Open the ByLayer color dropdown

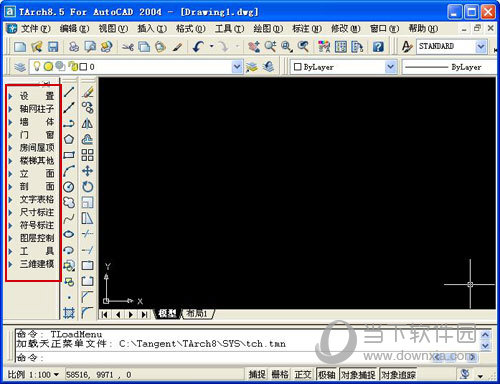tap(391, 67)
